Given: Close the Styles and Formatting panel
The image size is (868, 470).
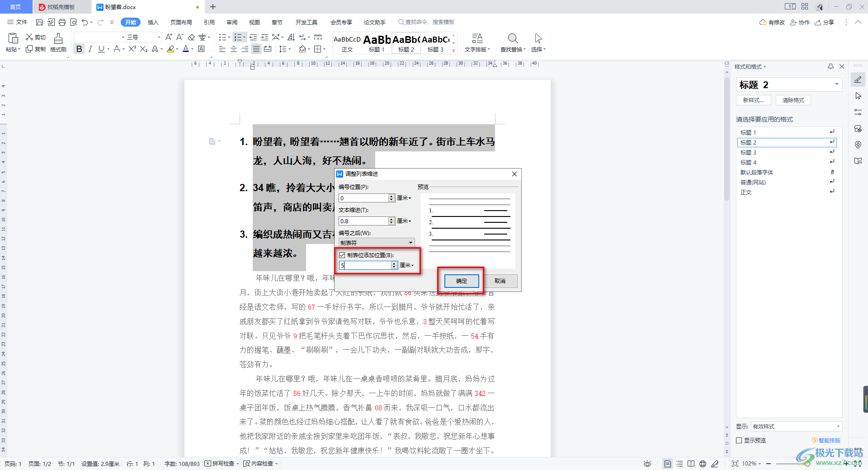Looking at the screenshot, I should (x=842, y=66).
